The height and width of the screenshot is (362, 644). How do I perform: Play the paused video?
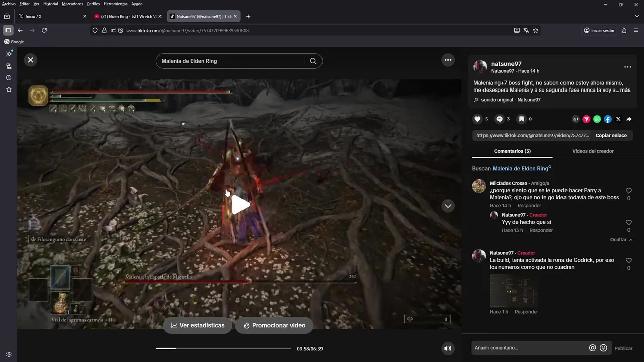240,205
